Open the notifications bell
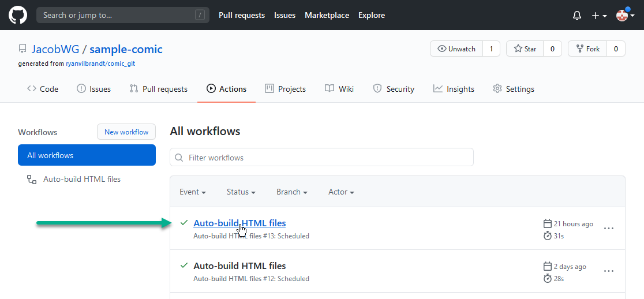This screenshot has height=299, width=644. click(x=577, y=16)
